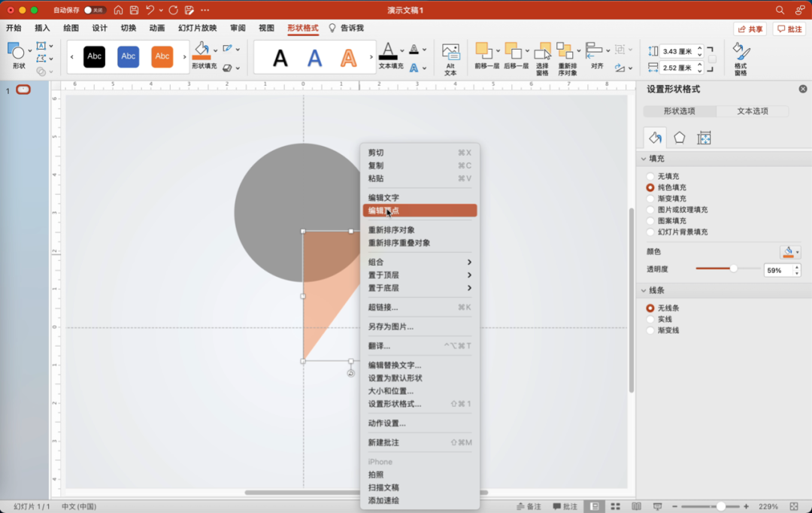The width and height of the screenshot is (812, 513).
Task: Collapse the 填充 section
Action: point(644,159)
